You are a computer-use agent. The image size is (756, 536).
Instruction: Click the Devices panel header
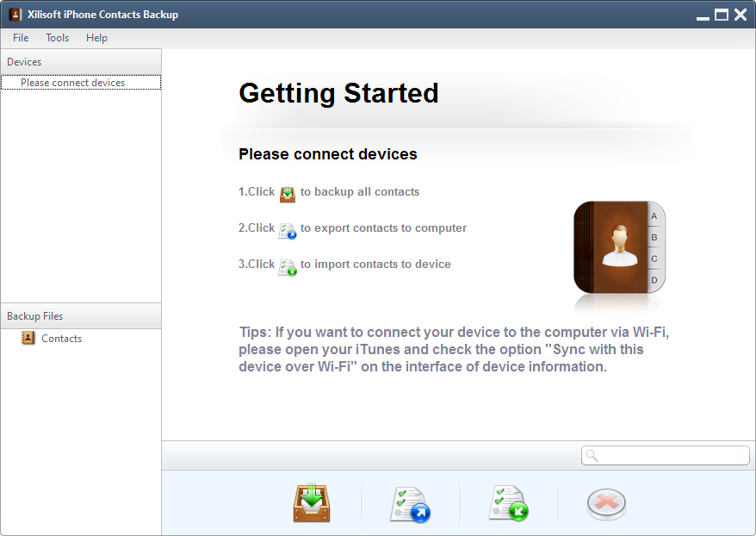tap(81, 62)
